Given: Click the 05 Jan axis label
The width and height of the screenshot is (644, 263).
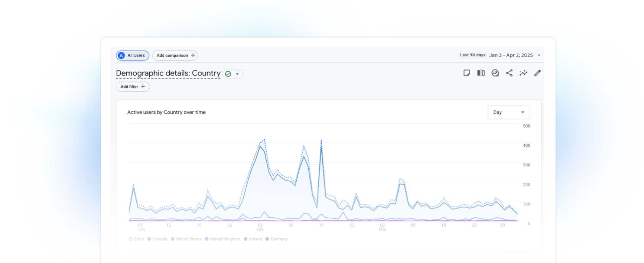Looking at the screenshot, I should (141, 227).
